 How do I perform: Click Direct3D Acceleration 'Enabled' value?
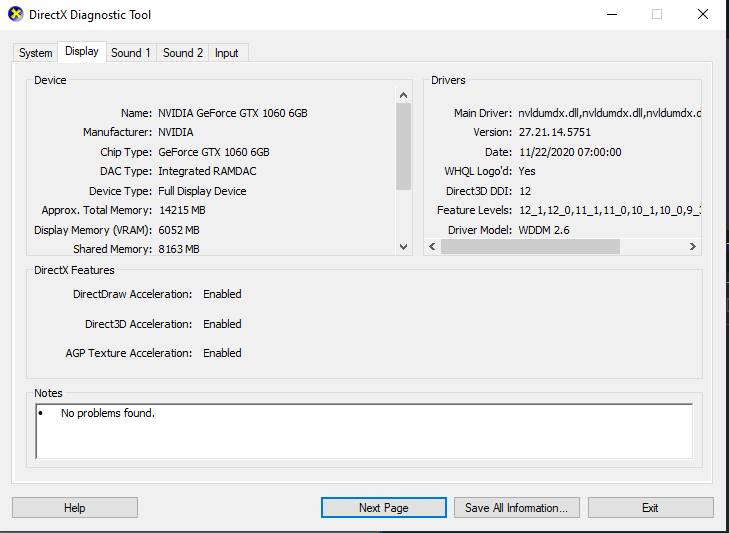tap(222, 324)
